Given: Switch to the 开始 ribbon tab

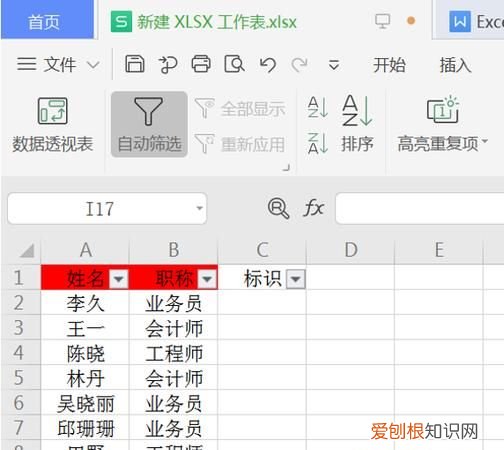Looking at the screenshot, I should point(389,65).
